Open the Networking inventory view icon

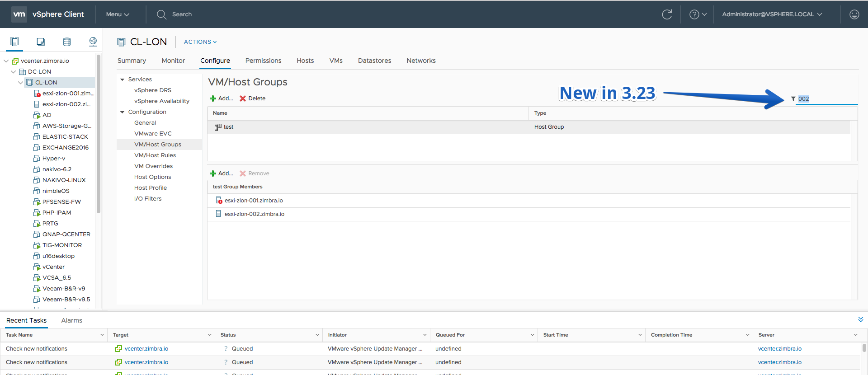pos(93,42)
